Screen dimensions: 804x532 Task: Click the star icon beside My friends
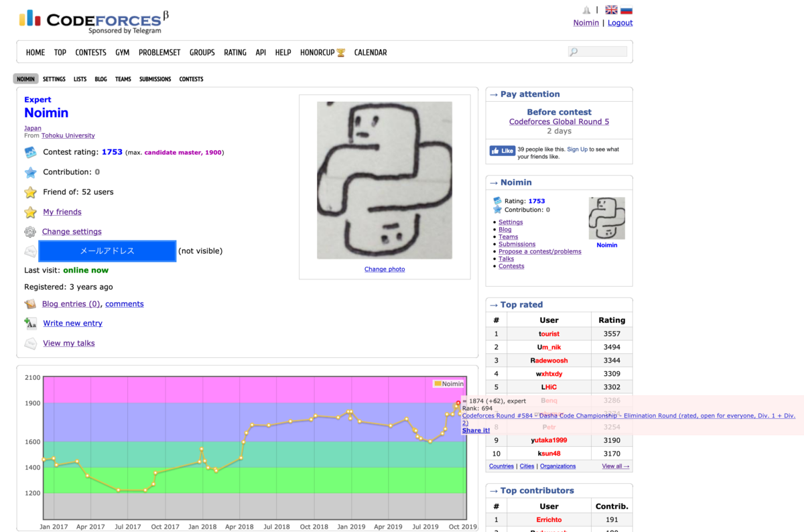pos(30,212)
